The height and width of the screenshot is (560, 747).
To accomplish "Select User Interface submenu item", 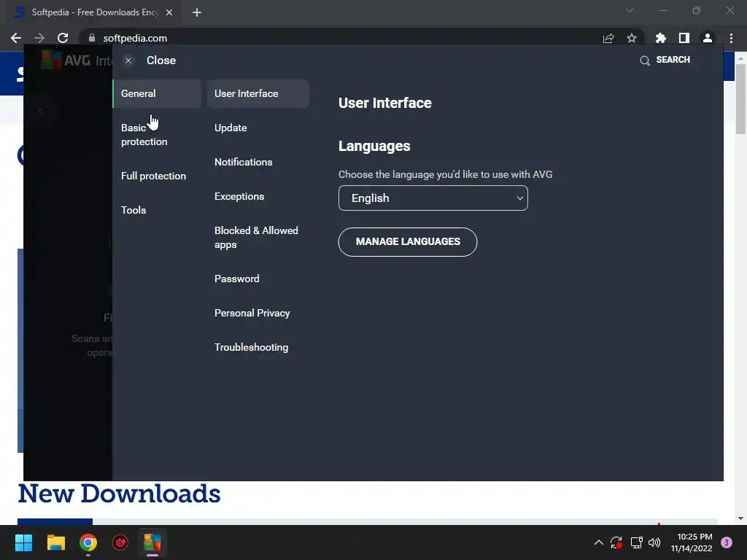I will point(258,94).
